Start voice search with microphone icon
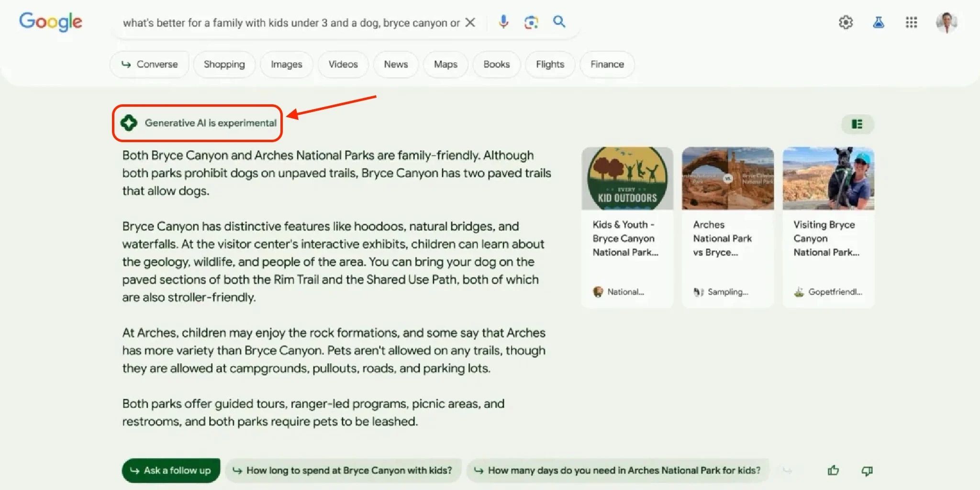The width and height of the screenshot is (980, 490). tap(503, 22)
